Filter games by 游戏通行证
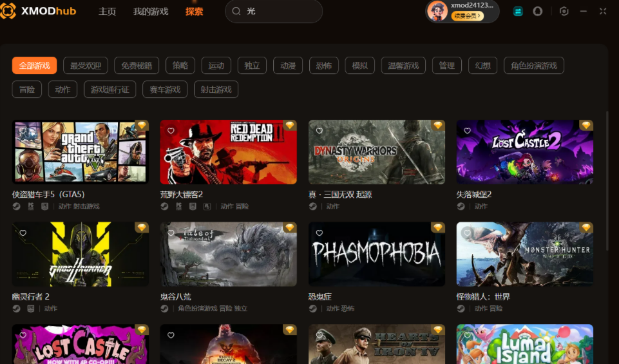The width and height of the screenshot is (619, 364). point(110,89)
